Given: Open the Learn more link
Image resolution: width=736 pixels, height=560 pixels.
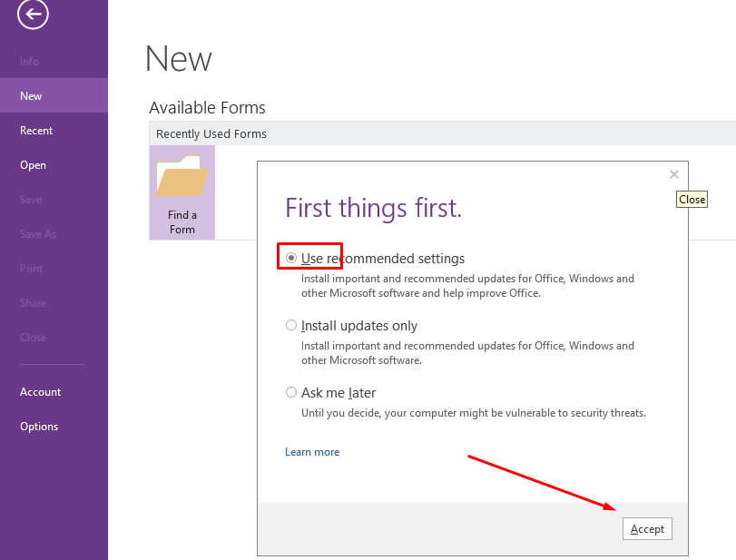Looking at the screenshot, I should pos(312,452).
